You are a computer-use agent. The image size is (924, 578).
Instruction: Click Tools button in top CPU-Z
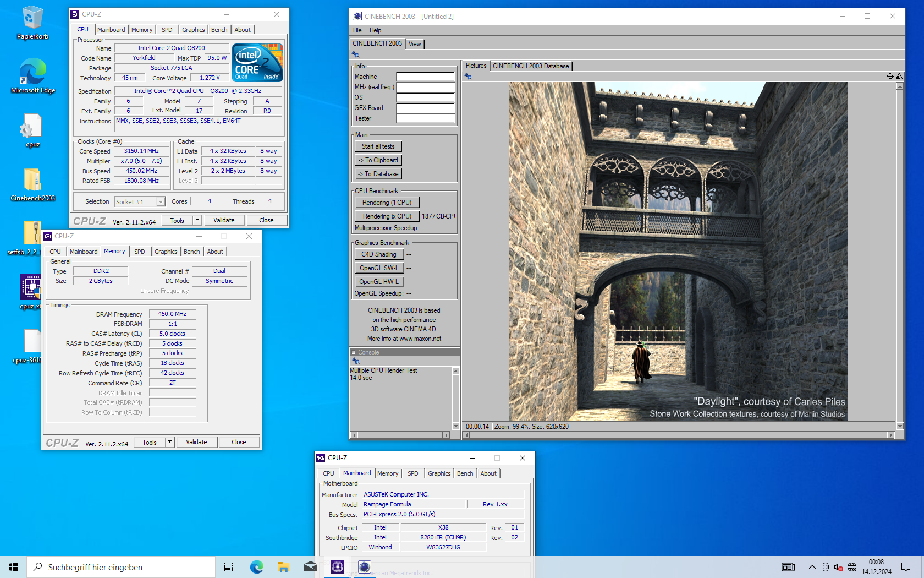click(177, 220)
